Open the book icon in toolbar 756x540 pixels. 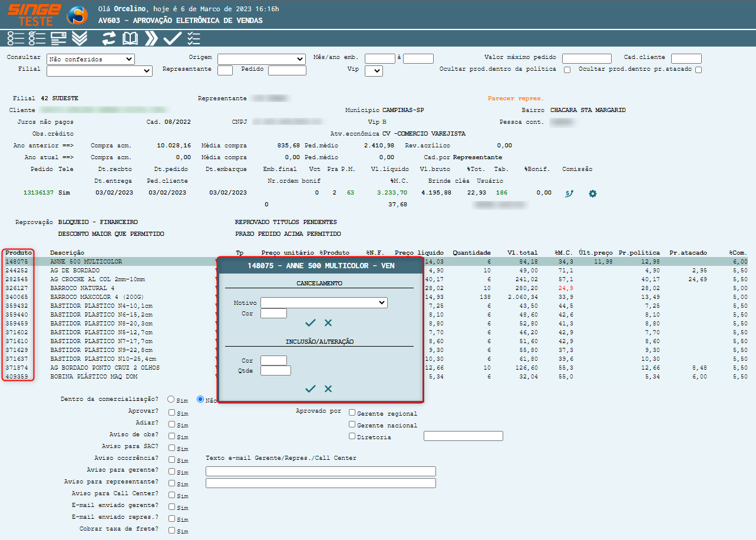tap(130, 39)
